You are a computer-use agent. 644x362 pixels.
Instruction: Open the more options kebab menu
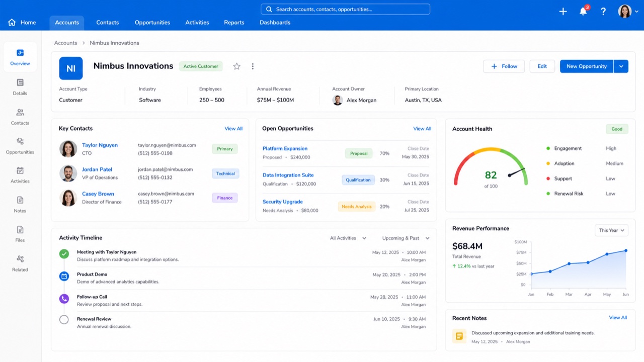click(253, 66)
